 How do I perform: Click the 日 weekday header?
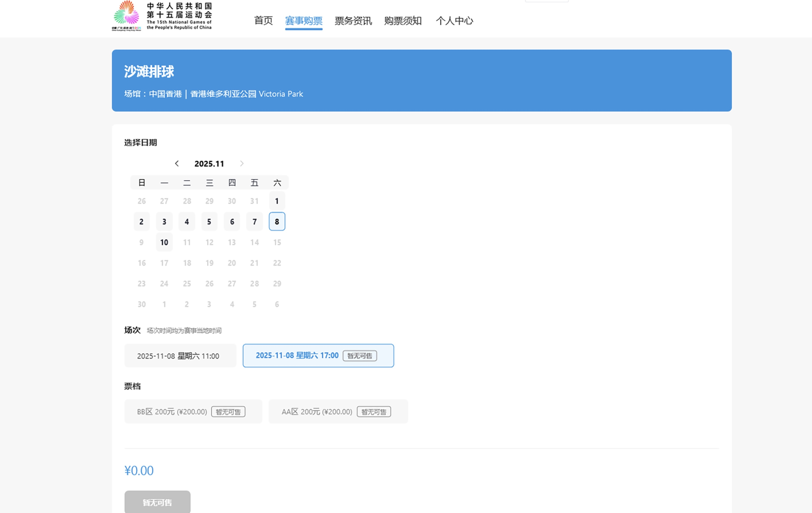pos(142,183)
